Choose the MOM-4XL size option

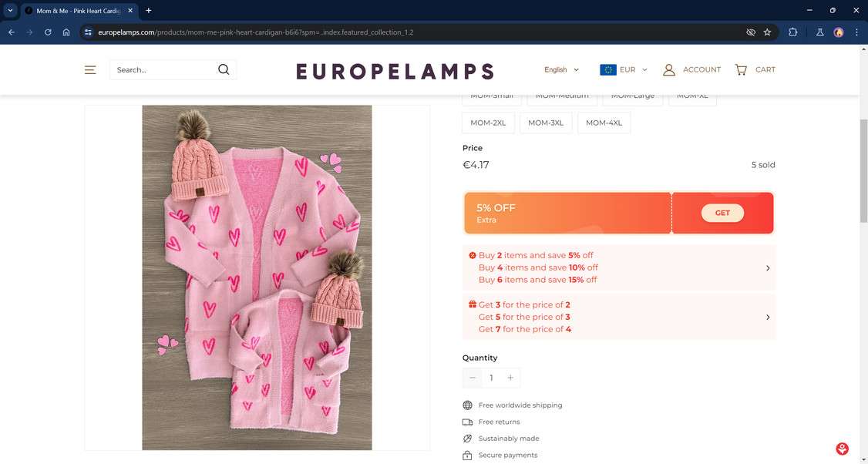[x=604, y=123]
